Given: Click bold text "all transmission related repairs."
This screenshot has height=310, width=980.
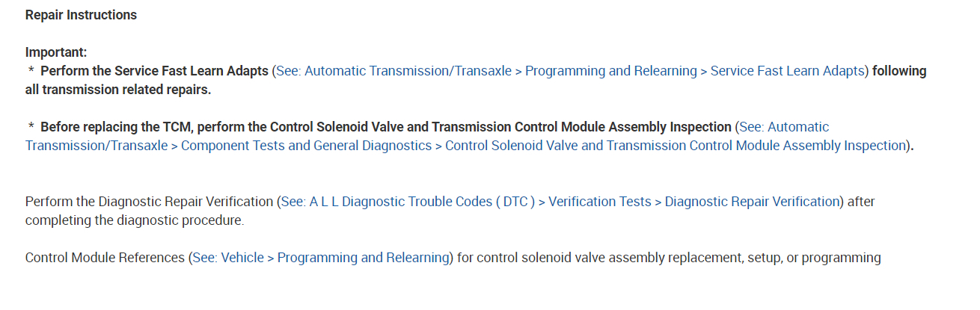Looking at the screenshot, I should coord(118,90).
